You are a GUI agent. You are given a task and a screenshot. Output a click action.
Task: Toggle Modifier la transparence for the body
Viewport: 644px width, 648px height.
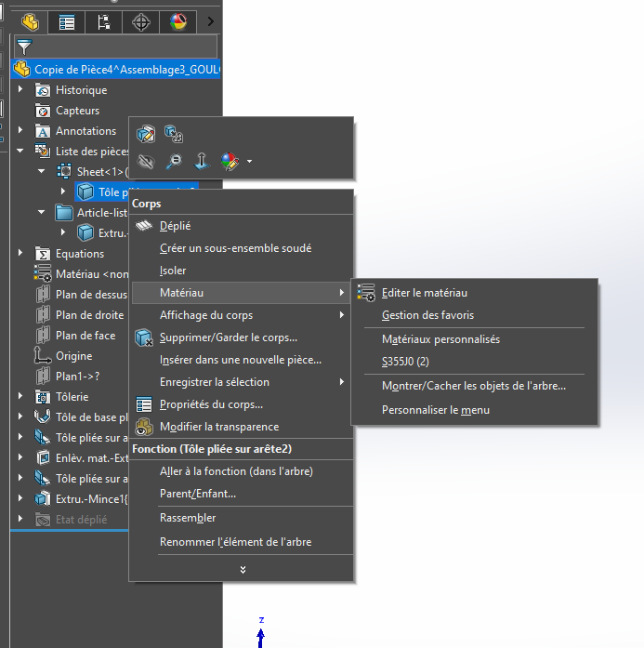[218, 427]
